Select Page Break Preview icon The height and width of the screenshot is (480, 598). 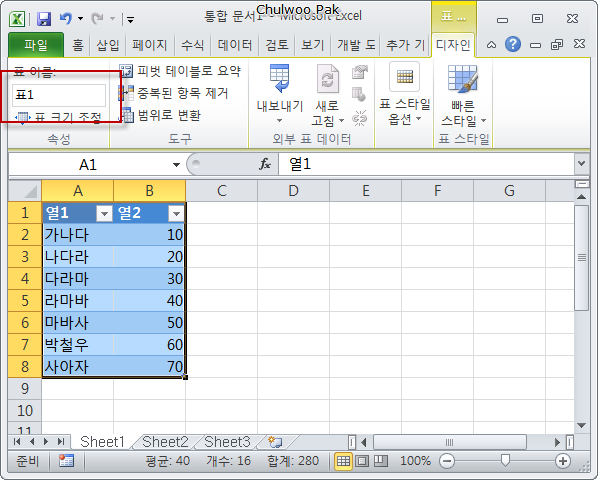pos(381,461)
